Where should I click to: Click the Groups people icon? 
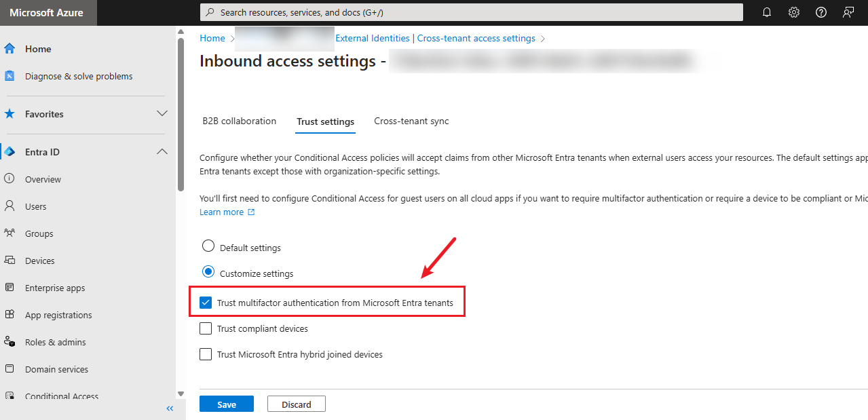(10, 233)
